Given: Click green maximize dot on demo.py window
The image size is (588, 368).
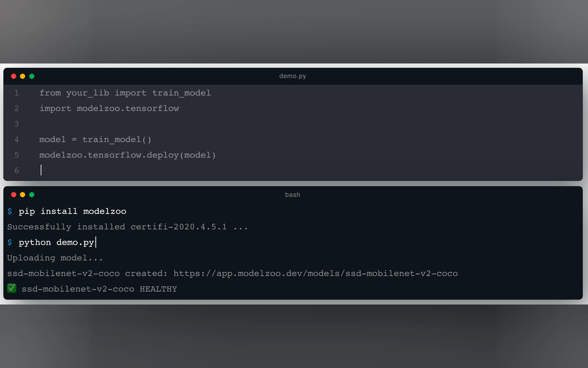Looking at the screenshot, I should (x=32, y=76).
